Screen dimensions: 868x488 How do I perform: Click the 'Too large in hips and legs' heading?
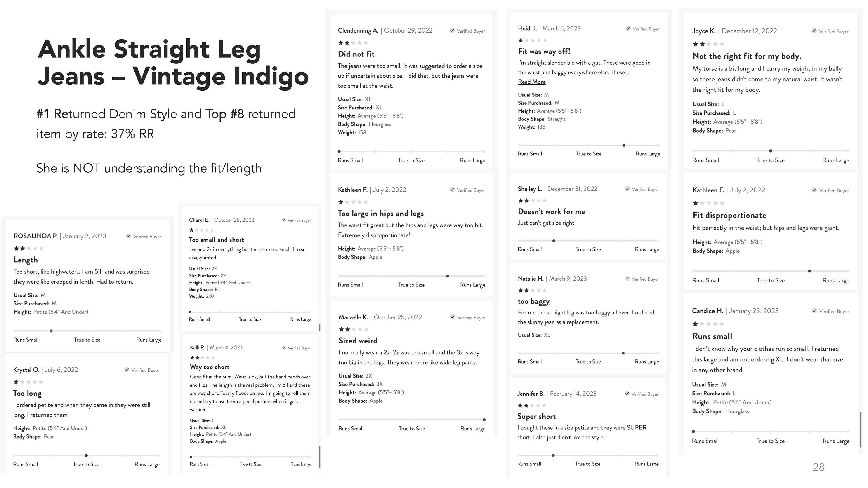tap(381, 213)
